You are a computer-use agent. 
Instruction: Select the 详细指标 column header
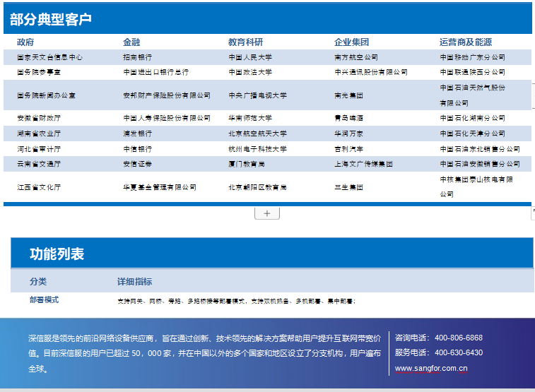pos(134,282)
